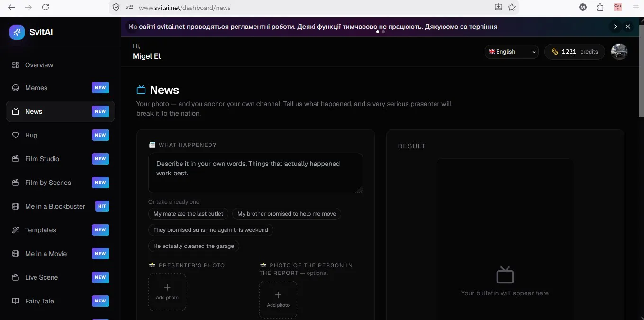Viewport: 644px width, 320px height.
Task: Click 'Your bulletin will appear here' text
Action: click(505, 293)
